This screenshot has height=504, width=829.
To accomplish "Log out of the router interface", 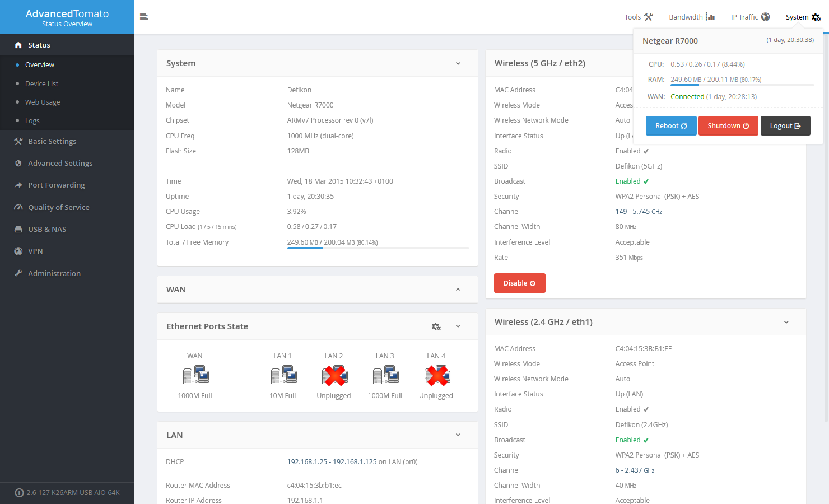I will point(785,125).
